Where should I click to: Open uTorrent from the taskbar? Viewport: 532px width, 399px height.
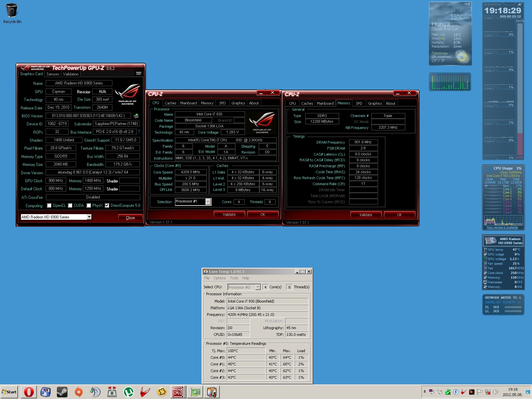click(x=128, y=392)
